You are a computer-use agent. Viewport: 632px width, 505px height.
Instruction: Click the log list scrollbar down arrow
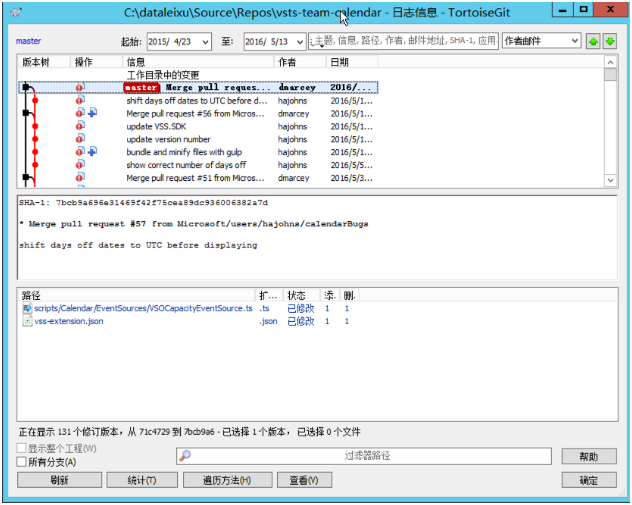pyautogui.click(x=610, y=180)
